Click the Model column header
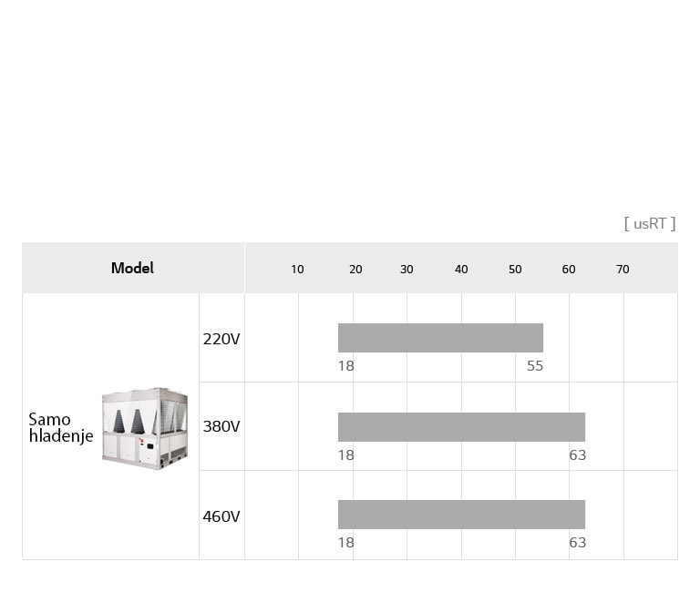 [x=132, y=268]
